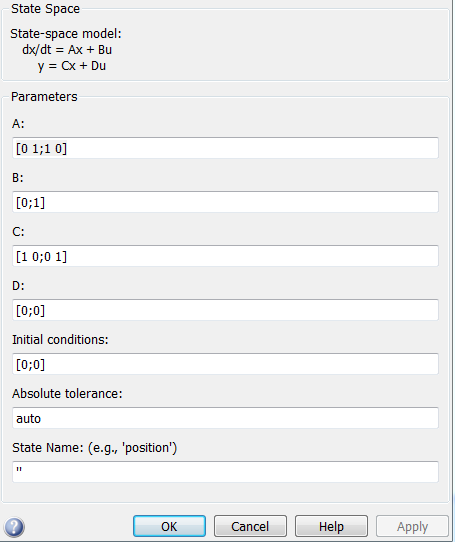The height and width of the screenshot is (542, 455).
Task: Focus the Initial conditions text field
Action: pos(225,364)
